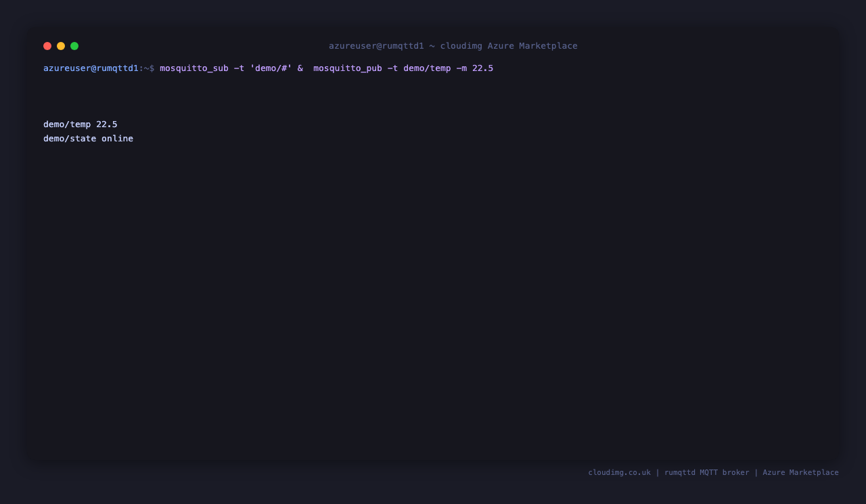Click the 'mosquitto_pub' command text

(x=348, y=68)
